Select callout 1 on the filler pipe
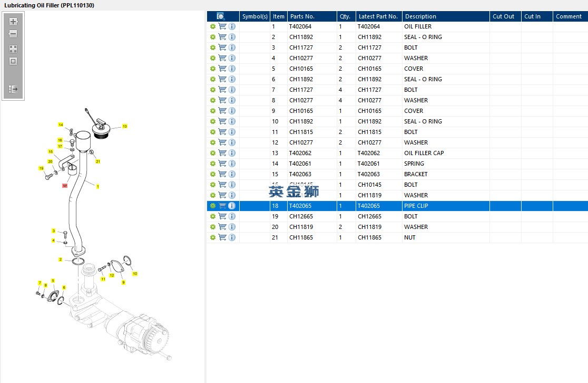 98,186
